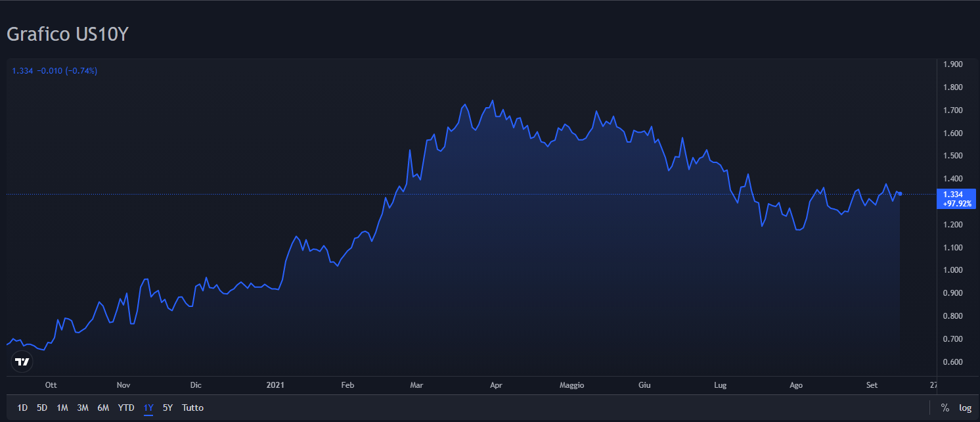
Task: Click the Mar label on the time axis
Action: coord(416,385)
